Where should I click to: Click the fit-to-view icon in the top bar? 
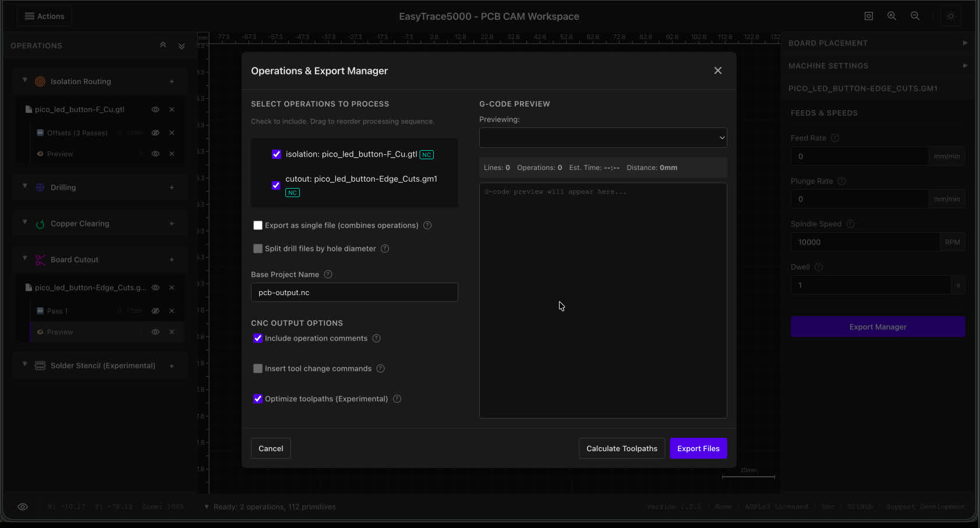tap(869, 16)
